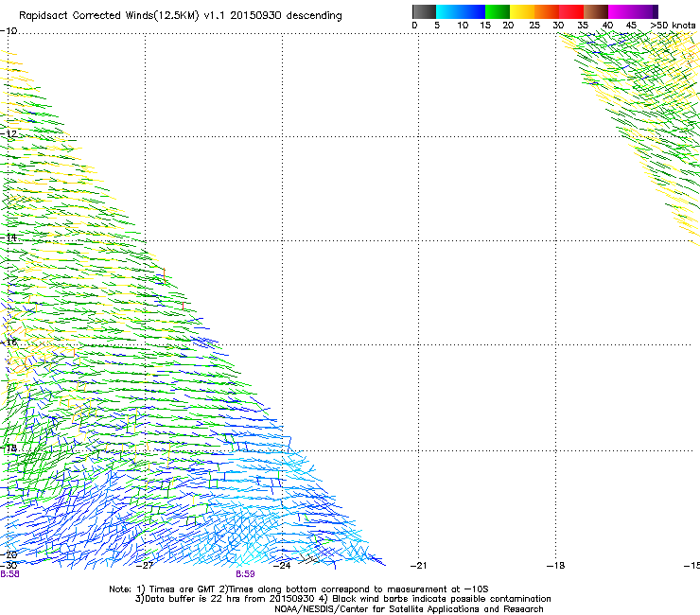Click the orange 25-30 knots color segment
700x615 pixels.
(x=547, y=11)
